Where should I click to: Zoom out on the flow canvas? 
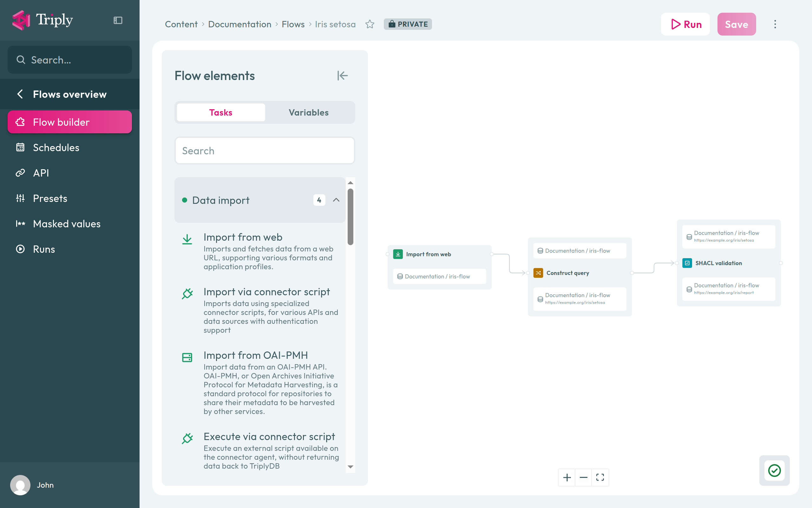(x=584, y=478)
